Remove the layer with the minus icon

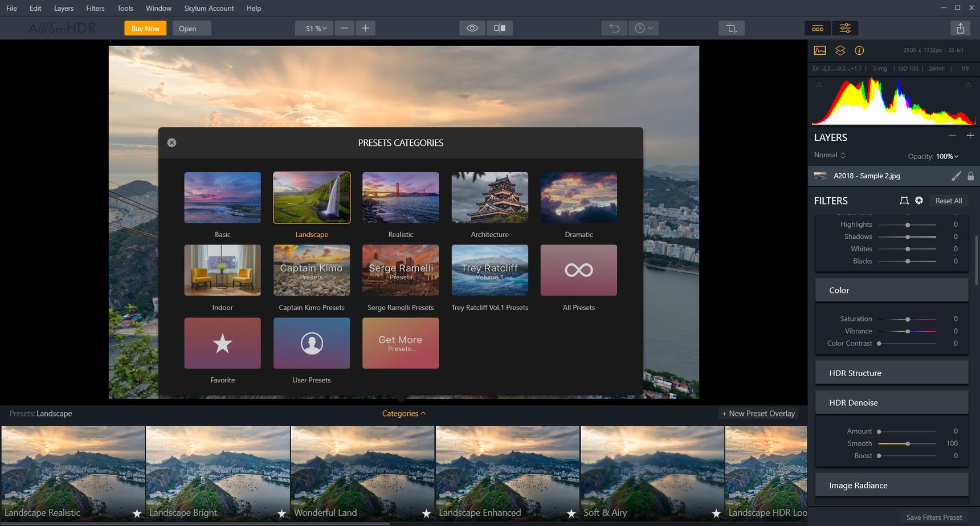952,136
